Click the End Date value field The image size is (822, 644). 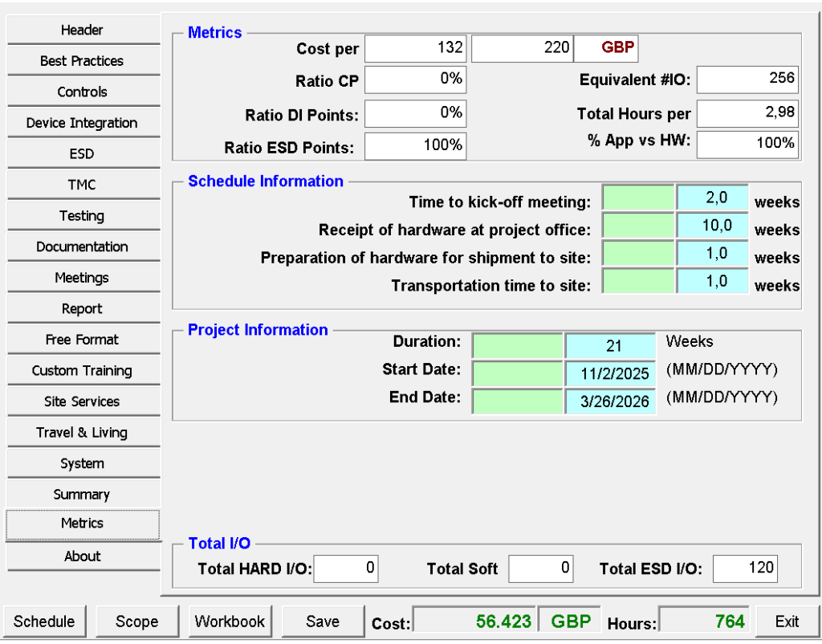point(610,401)
